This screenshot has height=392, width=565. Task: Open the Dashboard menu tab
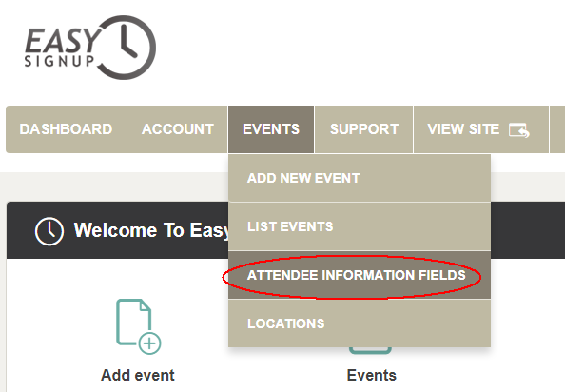(x=66, y=129)
